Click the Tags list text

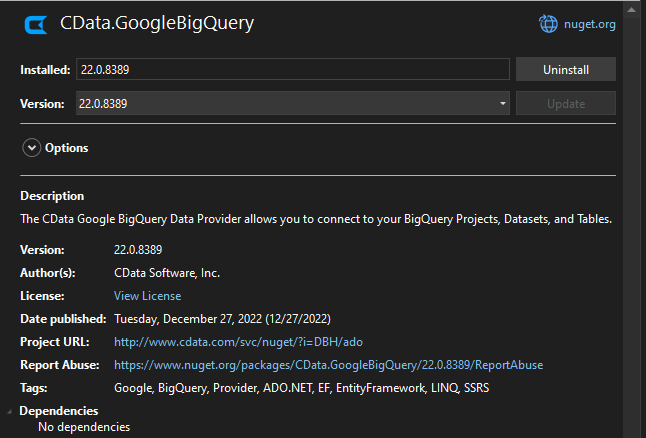tap(301, 388)
